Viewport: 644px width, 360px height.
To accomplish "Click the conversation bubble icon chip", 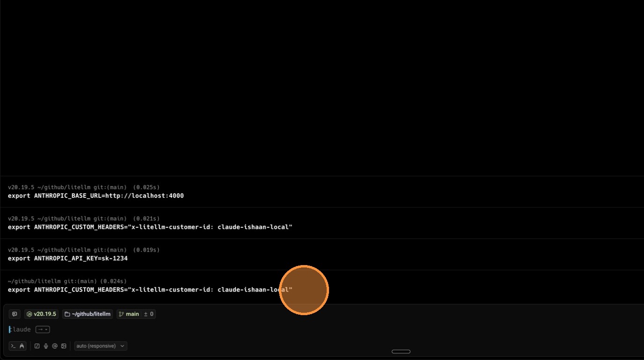I will pos(15,314).
